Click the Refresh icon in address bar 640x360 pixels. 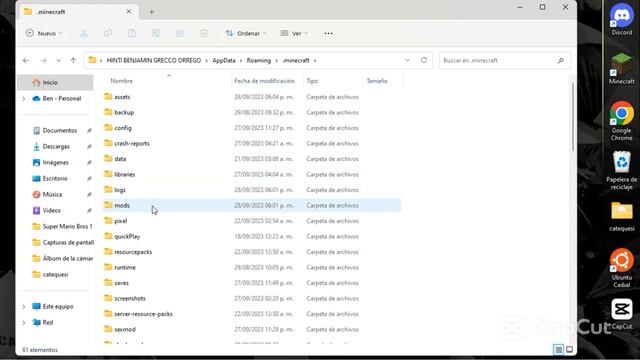click(x=424, y=60)
